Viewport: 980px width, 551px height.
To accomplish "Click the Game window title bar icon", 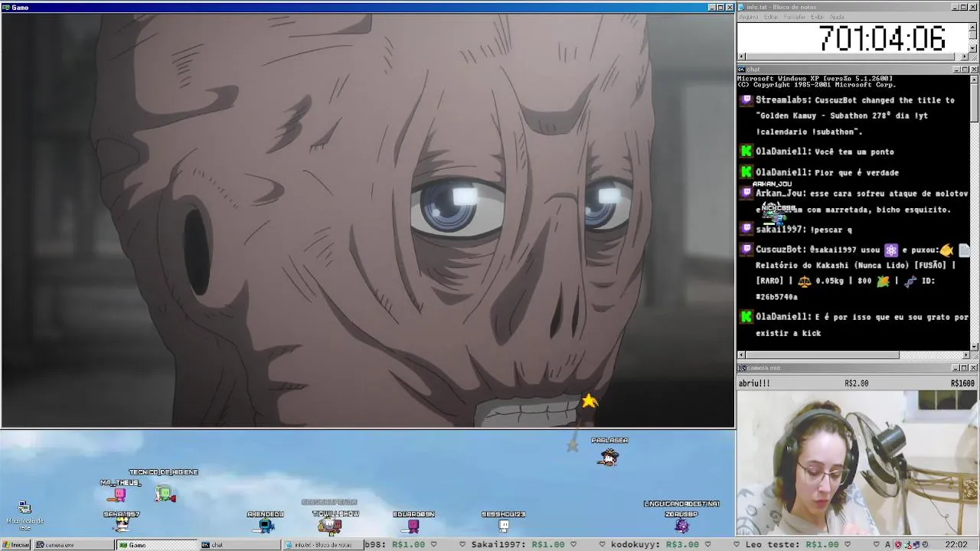I will (x=6, y=8).
